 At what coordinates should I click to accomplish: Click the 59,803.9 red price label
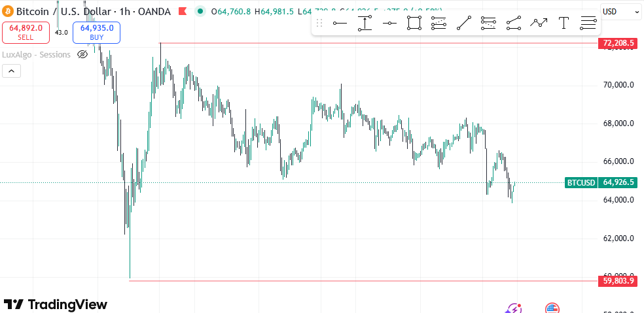click(618, 281)
